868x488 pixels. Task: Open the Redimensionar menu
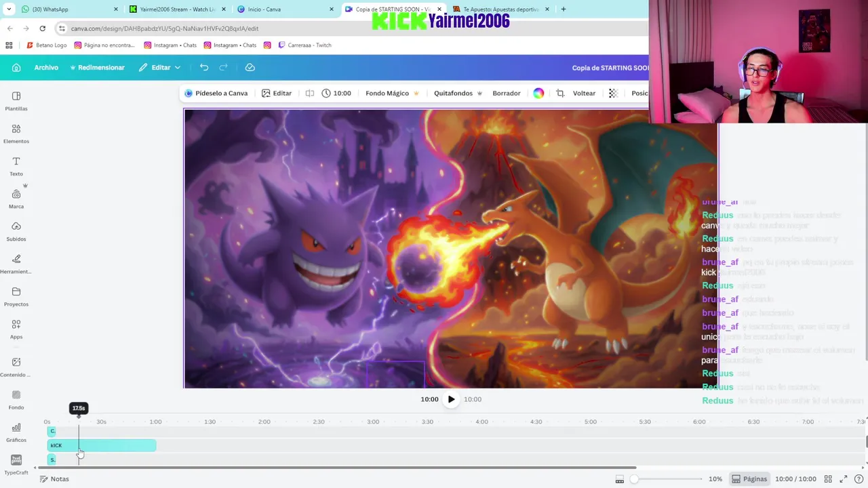[x=97, y=68]
